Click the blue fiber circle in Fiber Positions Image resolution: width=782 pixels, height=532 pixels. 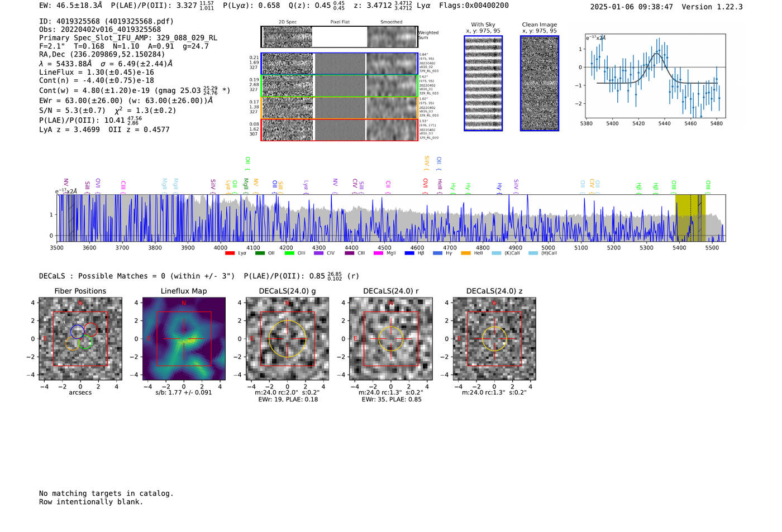(x=77, y=331)
